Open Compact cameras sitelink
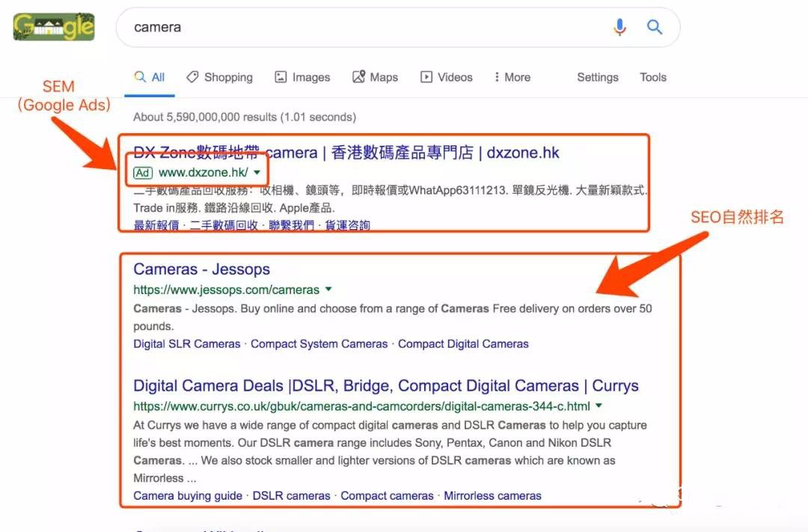Image resolution: width=808 pixels, height=532 pixels. point(387,495)
